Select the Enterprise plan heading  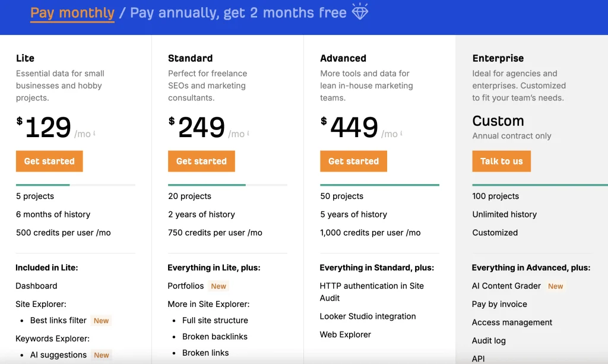(x=498, y=58)
